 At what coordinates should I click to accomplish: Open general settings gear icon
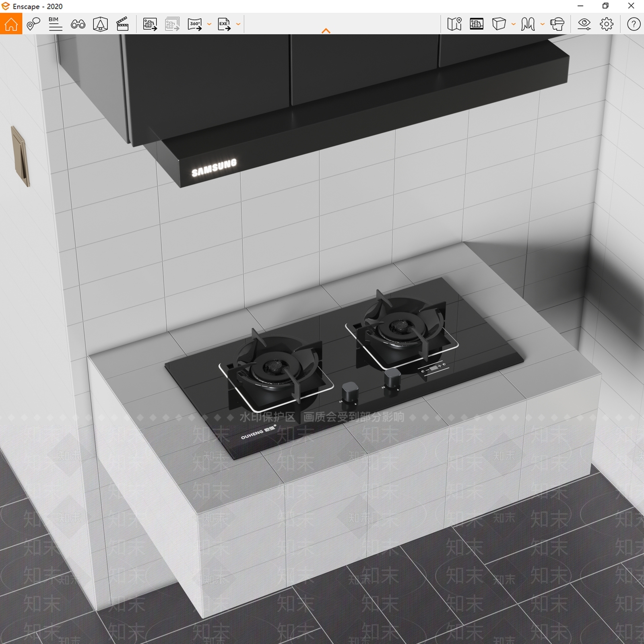tap(607, 24)
